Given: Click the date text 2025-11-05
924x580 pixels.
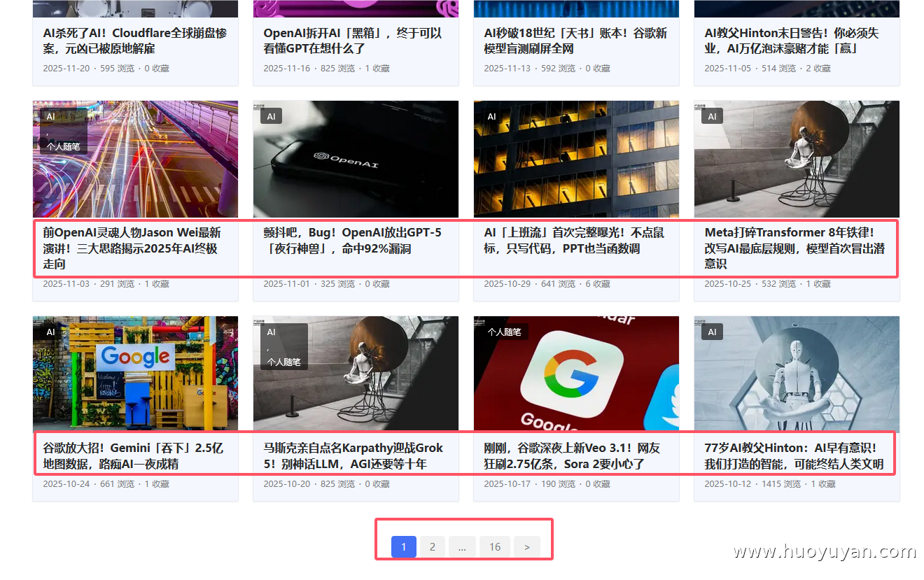Looking at the screenshot, I should (728, 69).
